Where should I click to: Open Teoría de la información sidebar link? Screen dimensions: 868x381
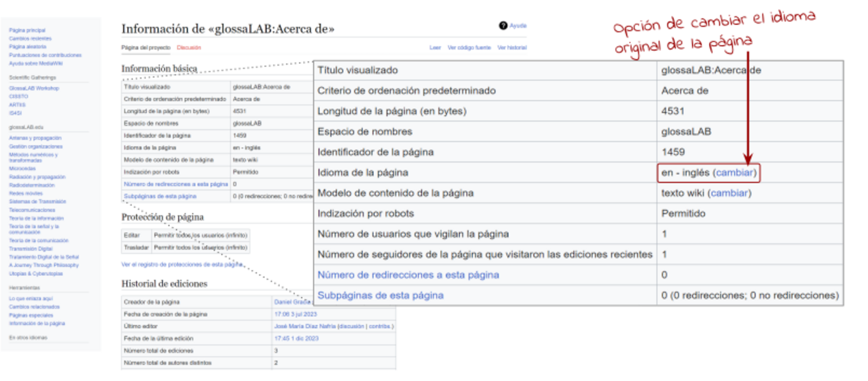(x=36, y=218)
